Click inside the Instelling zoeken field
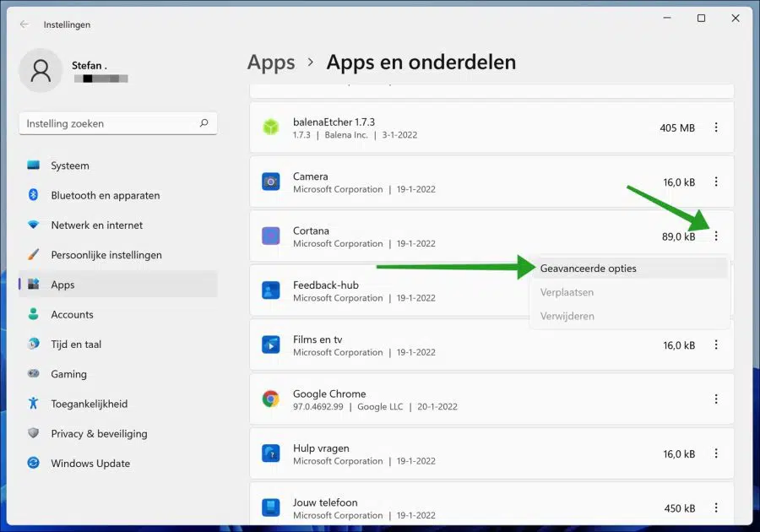Viewport: 760px width, 532px height. (118, 123)
